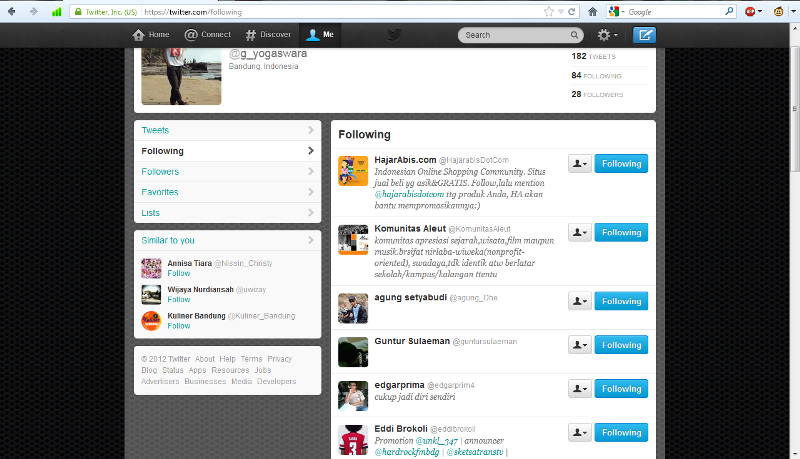The width and height of the screenshot is (800, 459).
Task: Click the Privacy footer link
Action: (x=280, y=359)
